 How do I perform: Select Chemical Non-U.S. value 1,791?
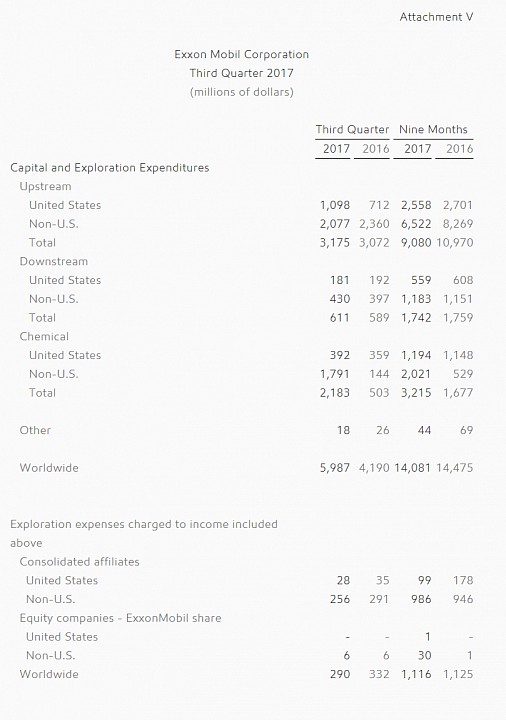(x=335, y=374)
